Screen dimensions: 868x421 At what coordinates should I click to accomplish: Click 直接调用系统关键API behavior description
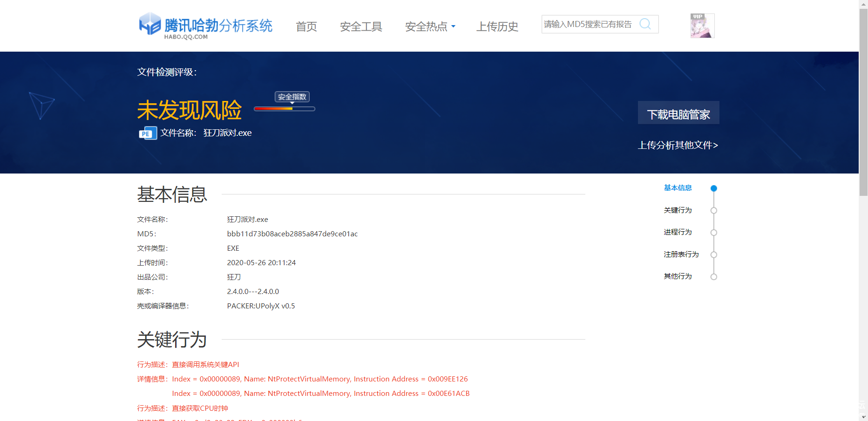coord(205,365)
